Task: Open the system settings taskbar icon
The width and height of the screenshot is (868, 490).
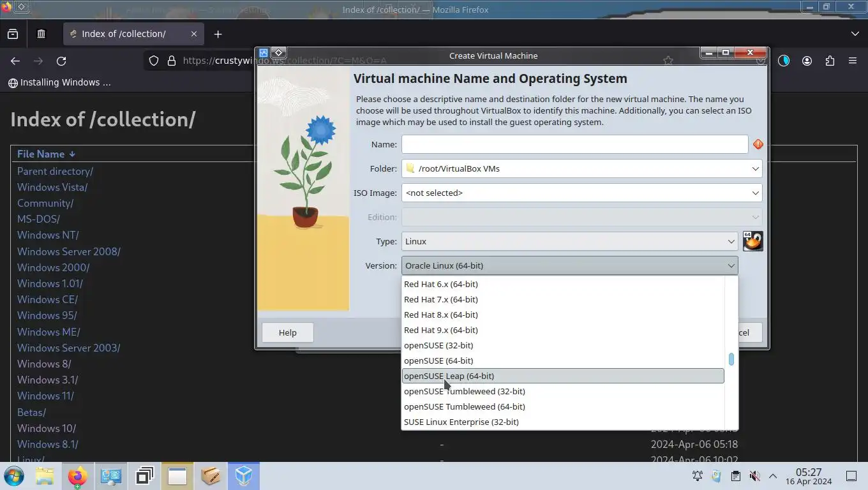Action: (111, 476)
